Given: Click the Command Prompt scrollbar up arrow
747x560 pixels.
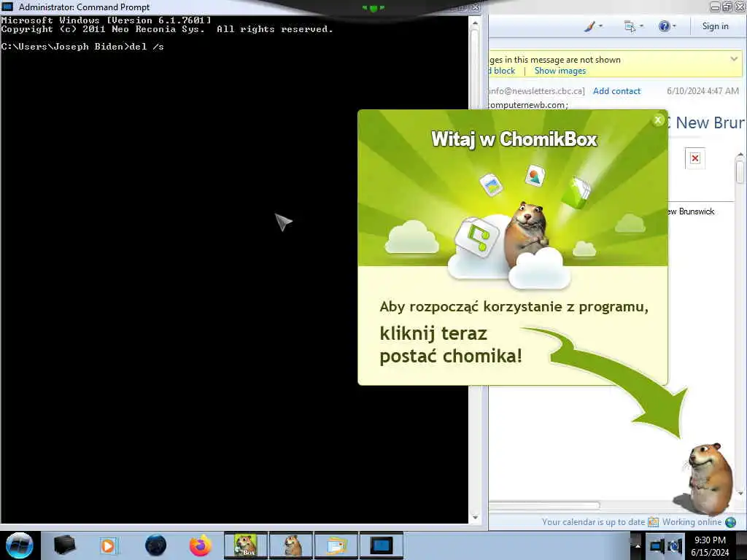Looking at the screenshot, I should [474, 23].
